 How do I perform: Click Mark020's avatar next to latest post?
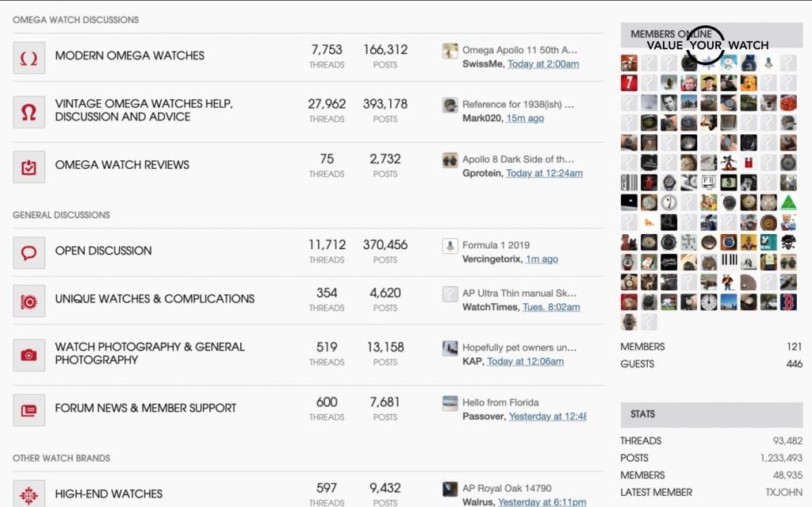pos(450,105)
